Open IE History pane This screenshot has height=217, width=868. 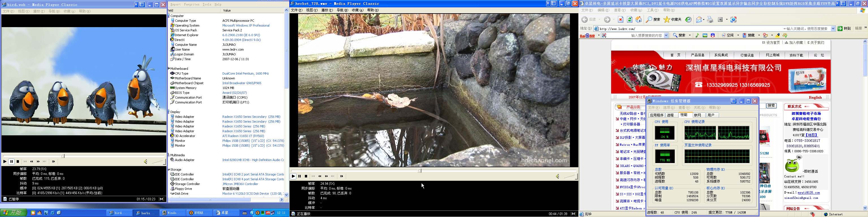[x=688, y=19]
